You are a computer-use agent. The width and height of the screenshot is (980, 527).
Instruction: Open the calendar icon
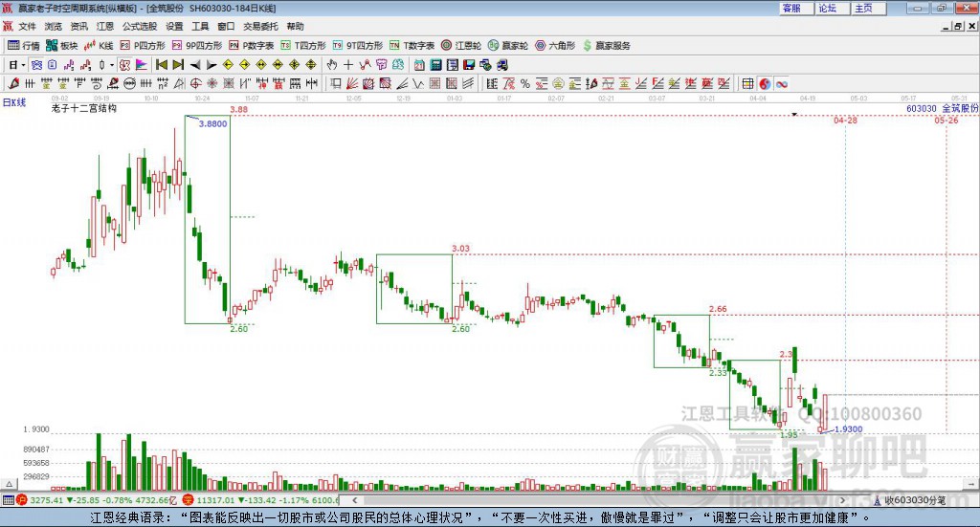(x=419, y=65)
